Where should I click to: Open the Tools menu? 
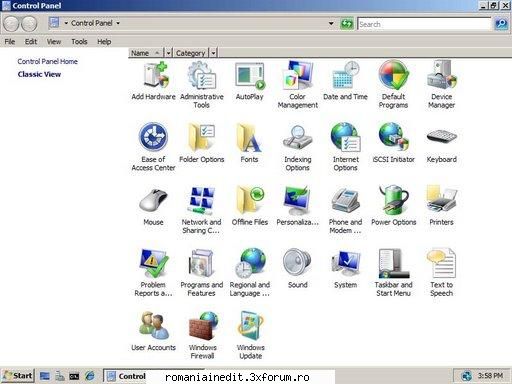(79, 42)
